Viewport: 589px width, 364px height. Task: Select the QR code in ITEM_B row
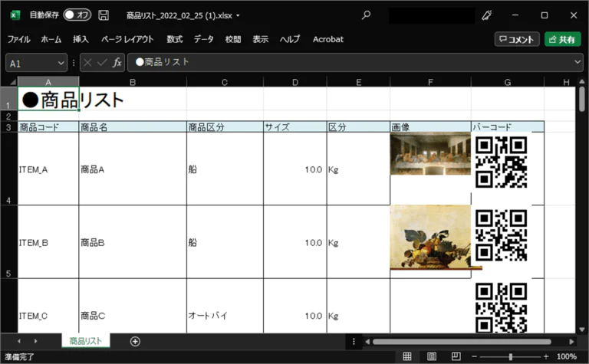[x=501, y=235]
